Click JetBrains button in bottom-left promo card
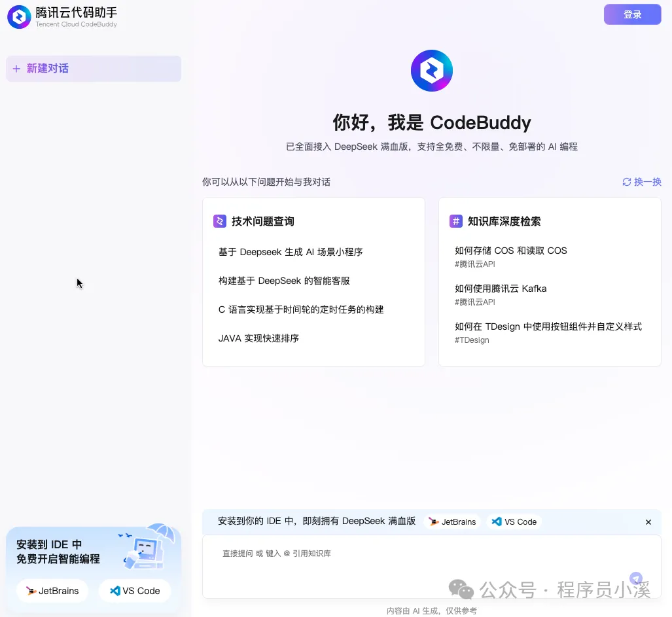The image size is (672, 617). click(x=52, y=590)
